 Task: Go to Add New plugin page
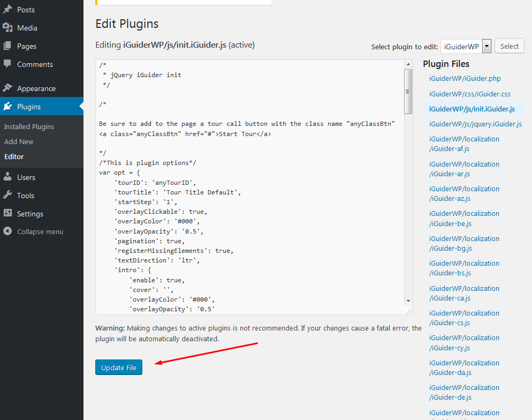point(19,142)
